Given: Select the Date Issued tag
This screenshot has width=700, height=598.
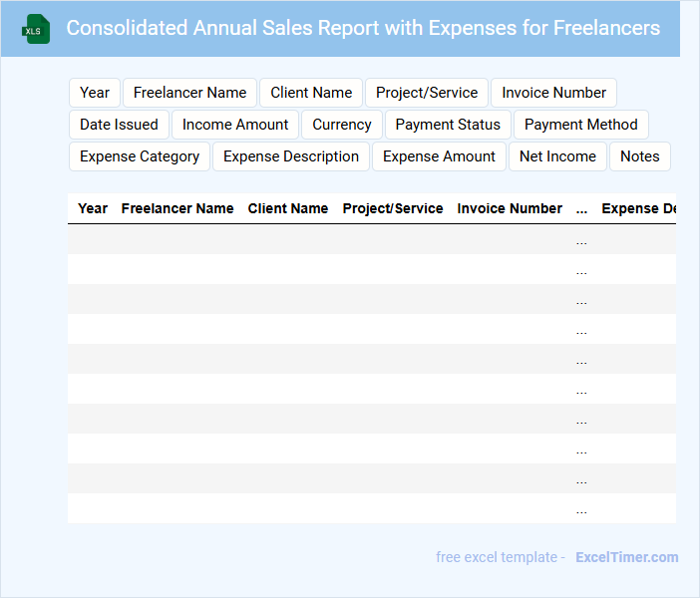Looking at the screenshot, I should tap(119, 125).
